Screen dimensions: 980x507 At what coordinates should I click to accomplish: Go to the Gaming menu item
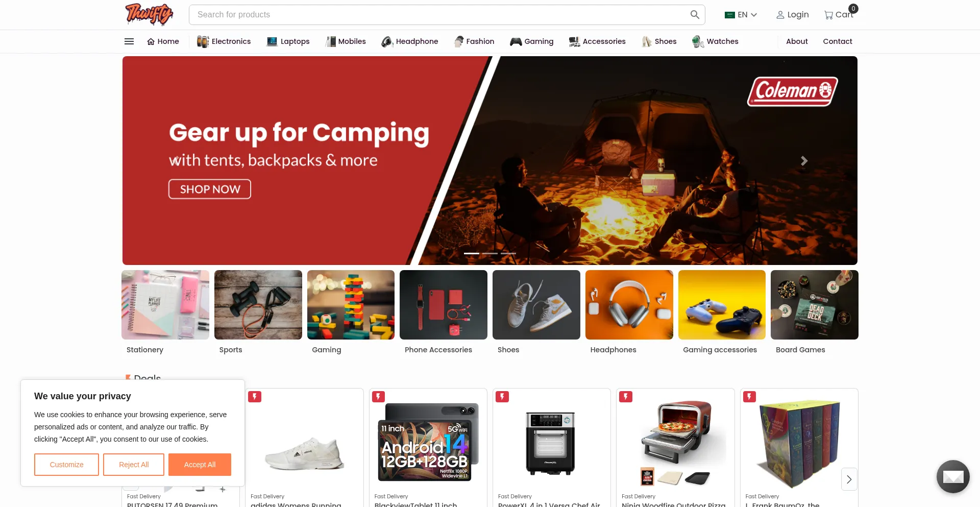coord(532,41)
